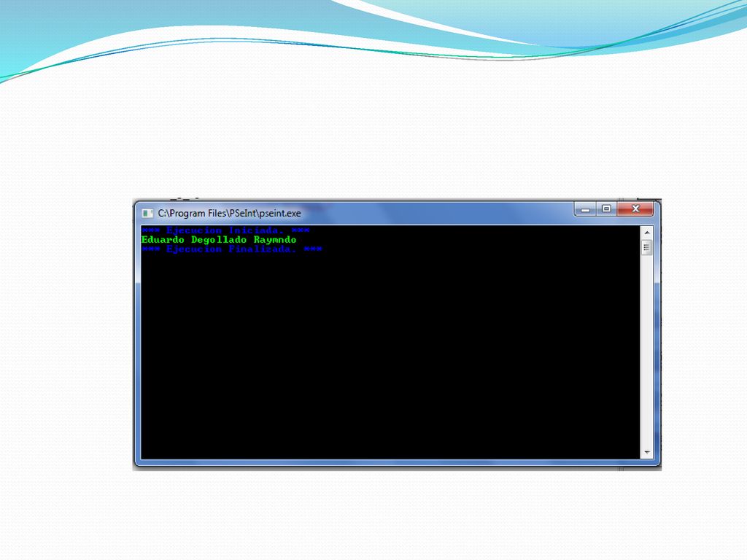Click the line "*** Ejecucion Finalizada. ***"
This screenshot has height=560, width=747.
coord(231,249)
